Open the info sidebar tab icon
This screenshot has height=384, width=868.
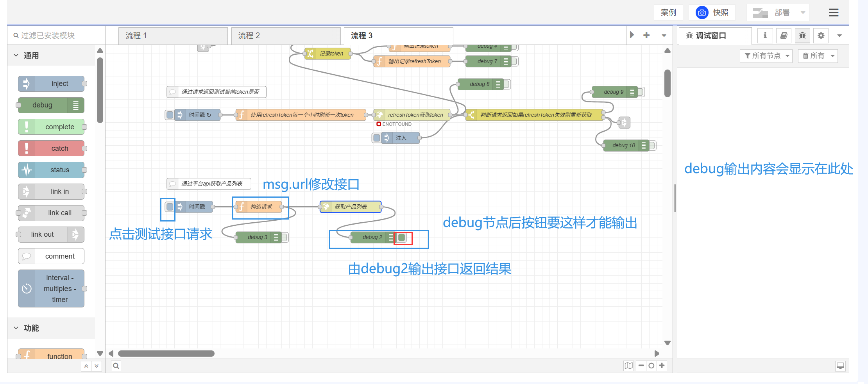[765, 36]
